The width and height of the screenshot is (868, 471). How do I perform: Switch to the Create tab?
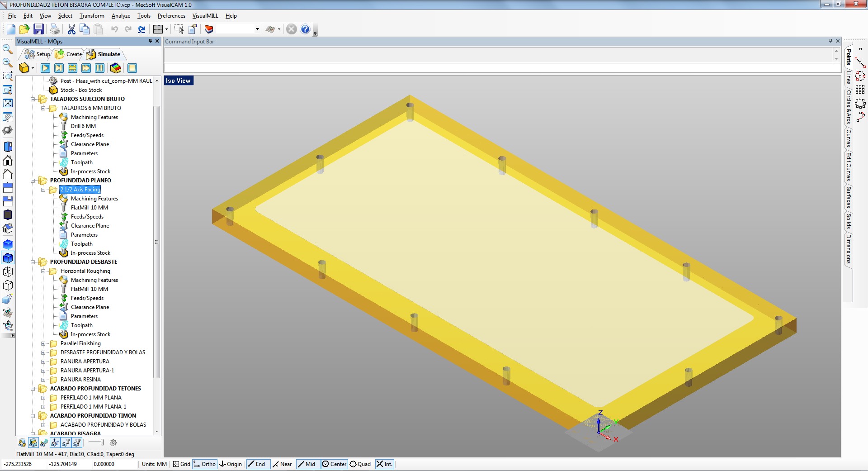click(x=69, y=54)
